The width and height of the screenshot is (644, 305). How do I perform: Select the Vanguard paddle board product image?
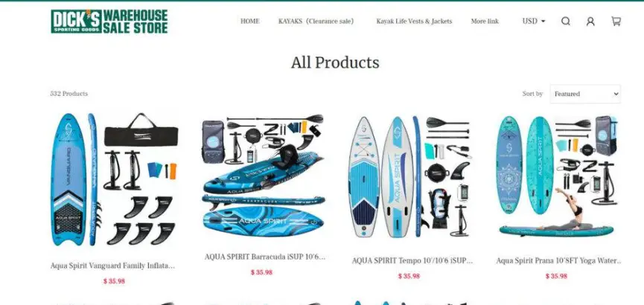pos(114,180)
